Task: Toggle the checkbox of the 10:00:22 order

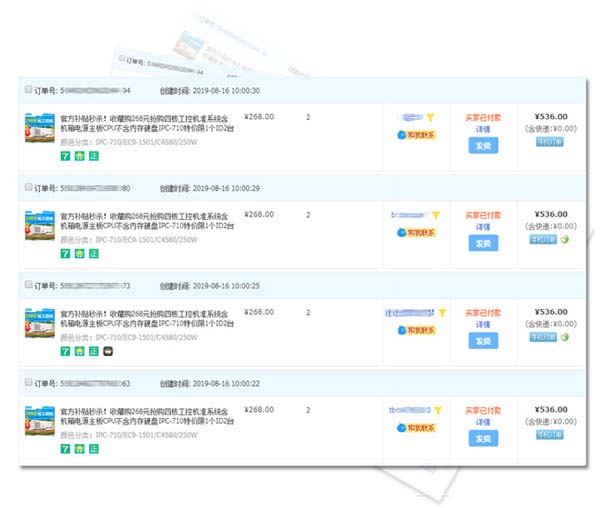Action: point(28,382)
